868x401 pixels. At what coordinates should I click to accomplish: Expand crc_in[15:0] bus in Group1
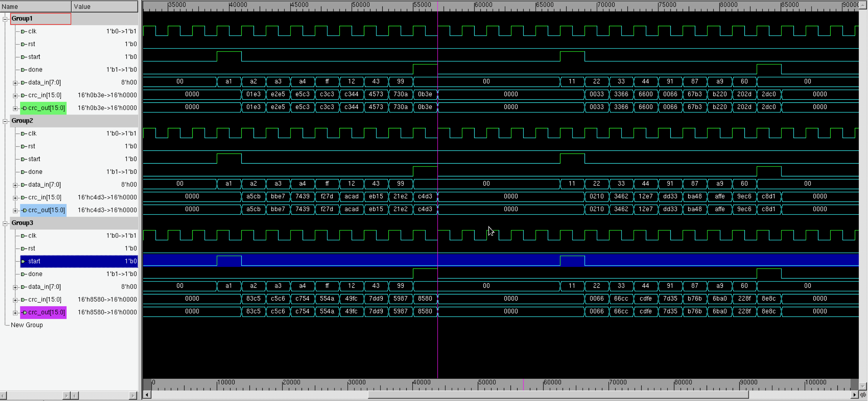15,96
